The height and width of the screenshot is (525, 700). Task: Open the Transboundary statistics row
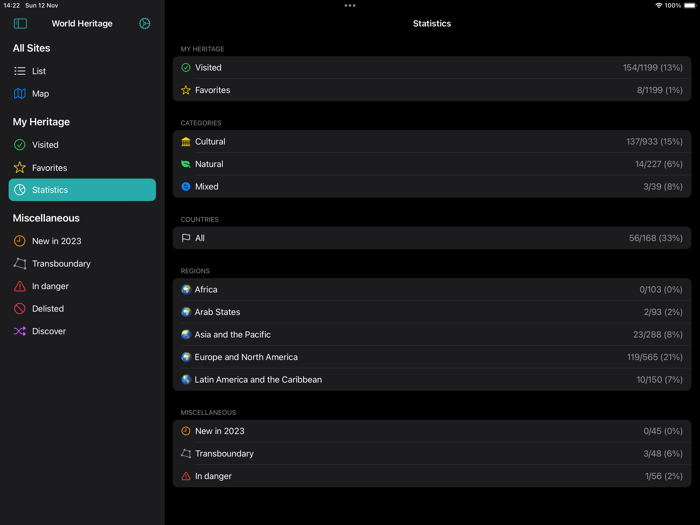(x=432, y=454)
